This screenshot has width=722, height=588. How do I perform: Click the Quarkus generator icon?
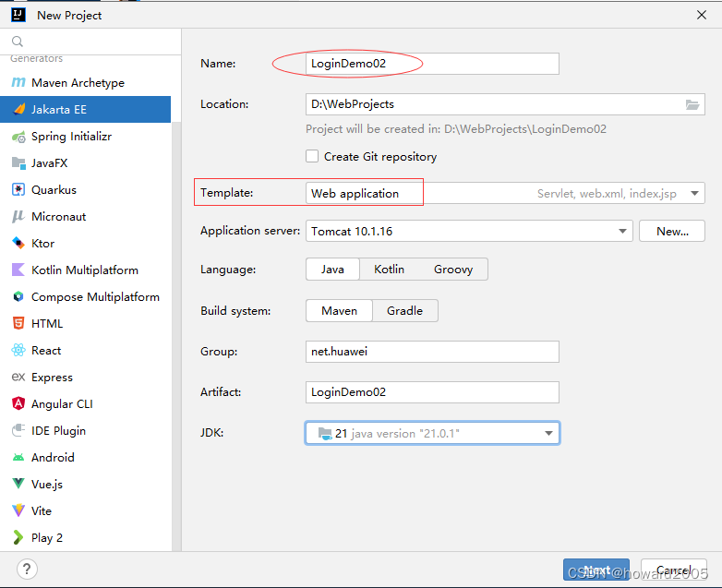(x=18, y=189)
